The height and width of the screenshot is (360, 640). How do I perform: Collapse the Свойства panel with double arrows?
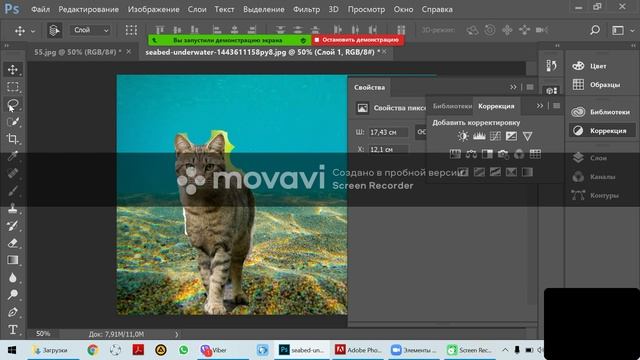(513, 87)
